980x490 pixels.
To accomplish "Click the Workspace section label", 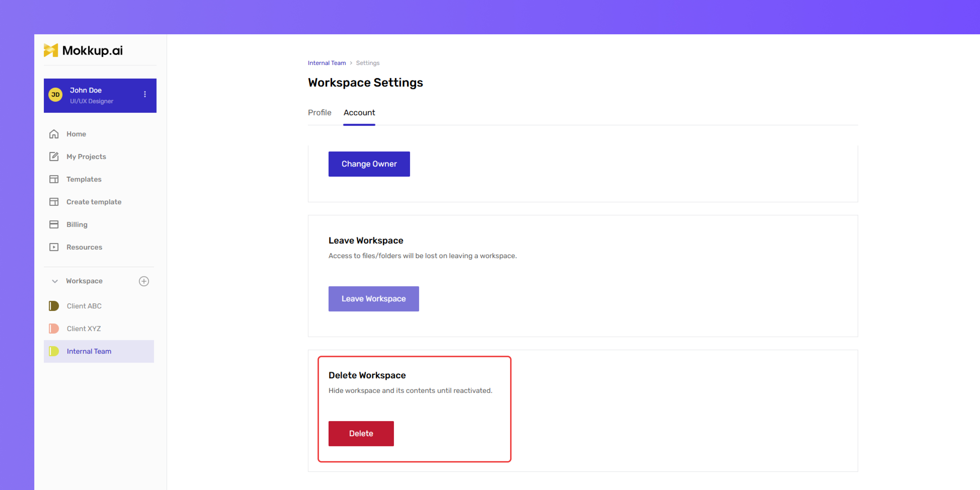I will 84,281.
